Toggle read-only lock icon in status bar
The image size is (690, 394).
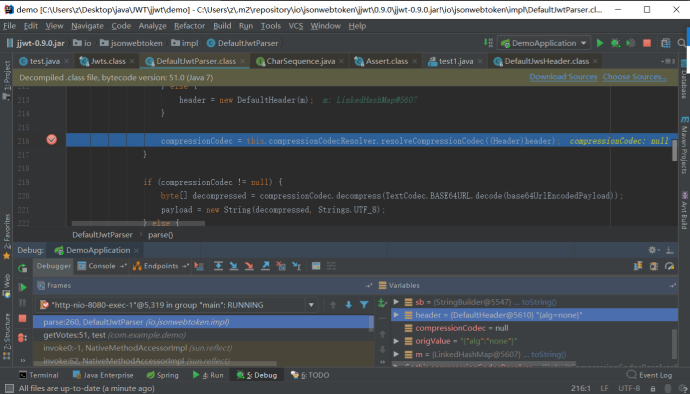pos(653,388)
